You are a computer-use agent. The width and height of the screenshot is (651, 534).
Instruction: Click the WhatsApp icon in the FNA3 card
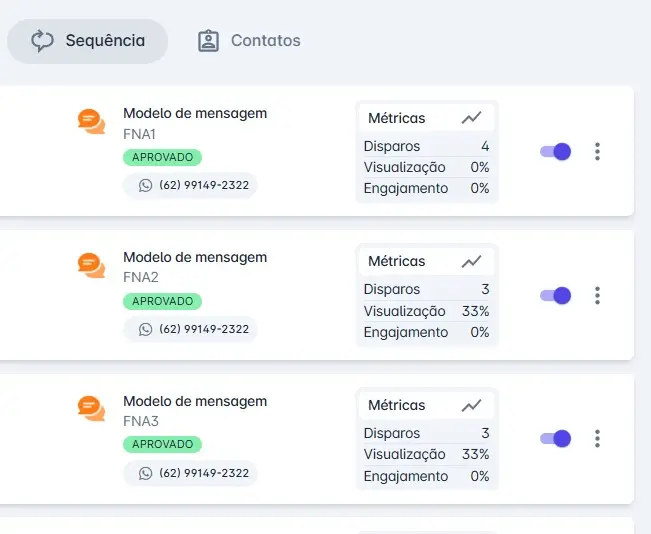click(145, 473)
